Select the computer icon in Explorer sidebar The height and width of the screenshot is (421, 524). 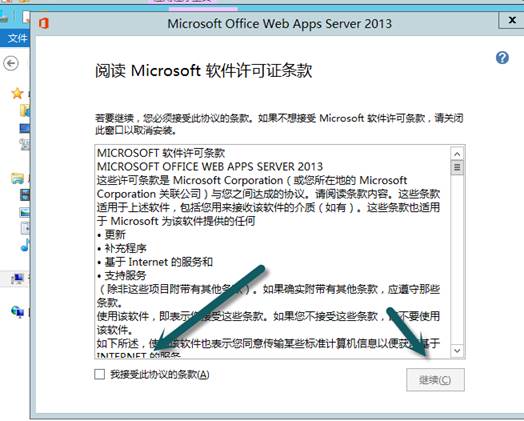pyautogui.click(x=17, y=278)
